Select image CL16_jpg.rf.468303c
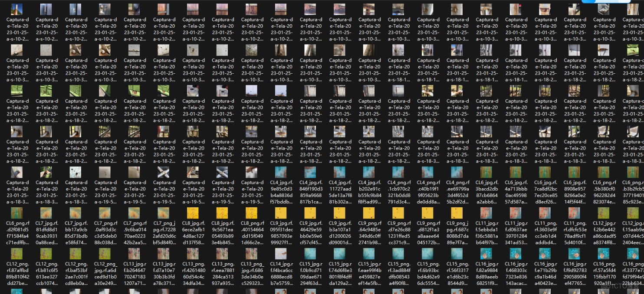The height and width of the screenshot is (294, 644). tap(516, 254)
